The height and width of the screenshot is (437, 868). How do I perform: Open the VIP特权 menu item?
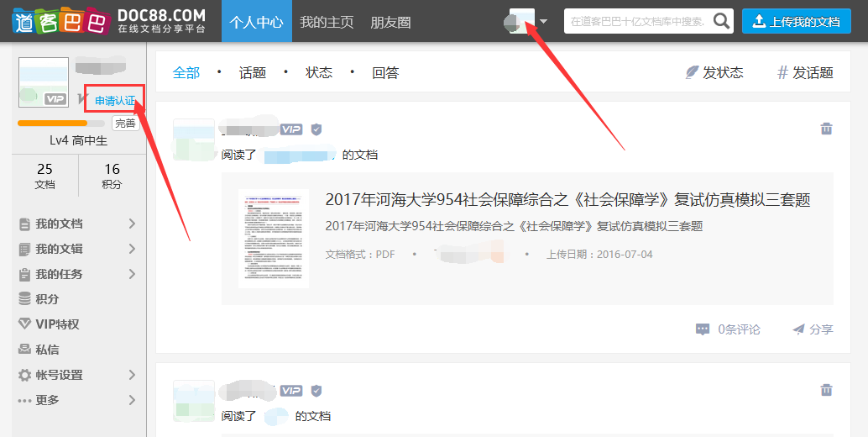[58, 324]
